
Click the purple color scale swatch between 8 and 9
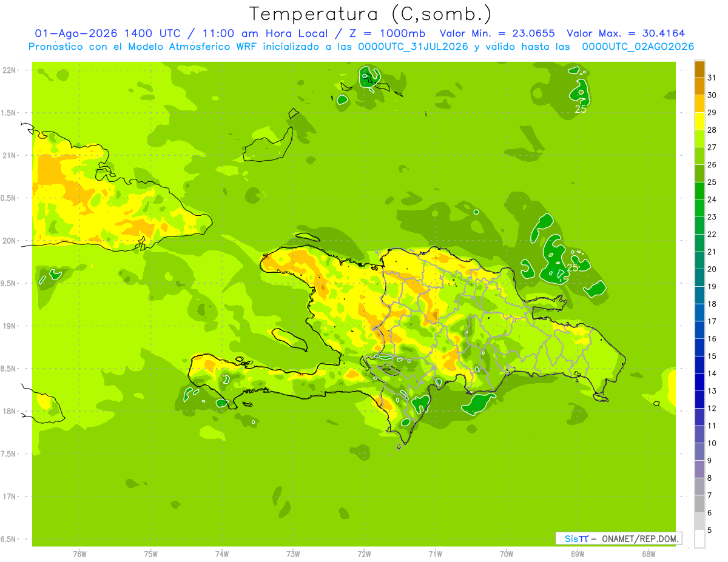(x=699, y=469)
